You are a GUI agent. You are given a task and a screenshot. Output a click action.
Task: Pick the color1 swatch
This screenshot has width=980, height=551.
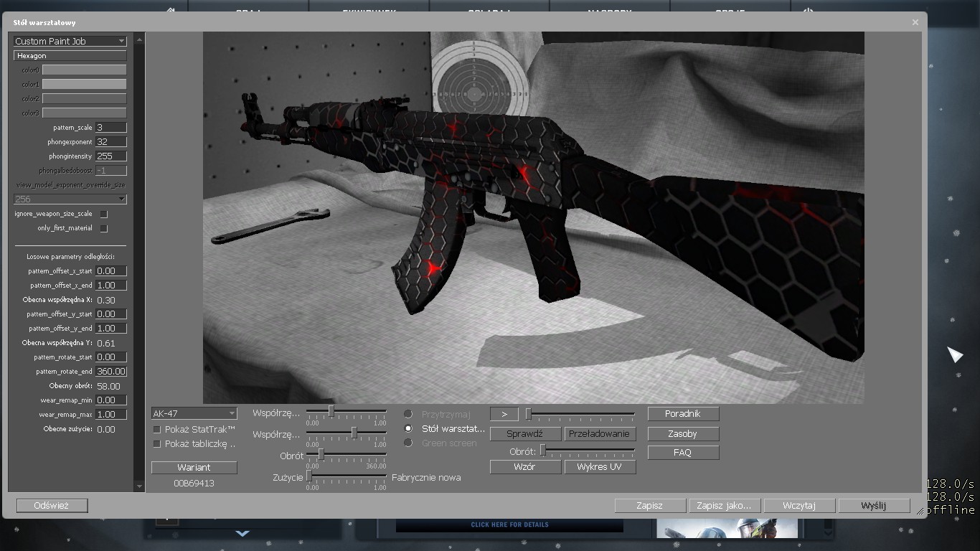coord(85,84)
